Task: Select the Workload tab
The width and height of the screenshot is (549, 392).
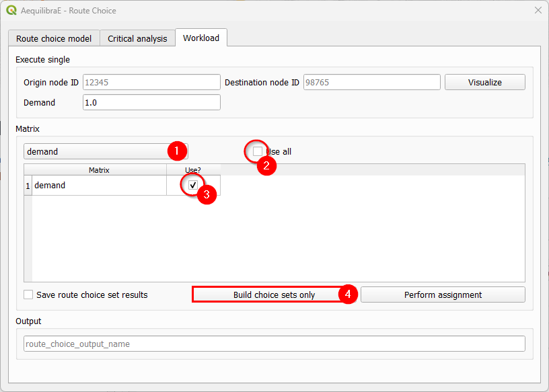Action: (201, 38)
